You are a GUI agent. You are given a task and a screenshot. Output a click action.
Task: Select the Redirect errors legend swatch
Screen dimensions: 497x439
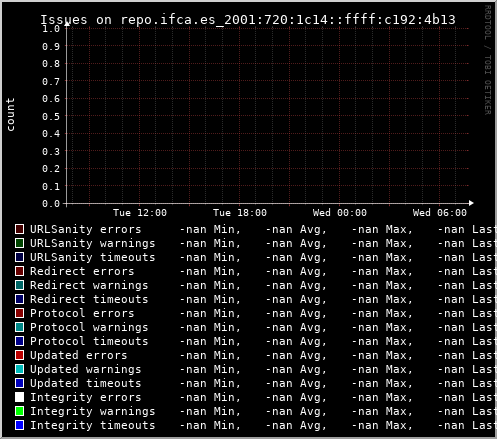click(x=19, y=271)
